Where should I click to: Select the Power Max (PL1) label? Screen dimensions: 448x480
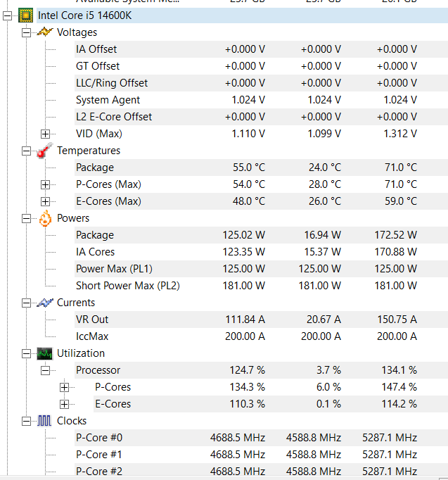[x=114, y=269]
